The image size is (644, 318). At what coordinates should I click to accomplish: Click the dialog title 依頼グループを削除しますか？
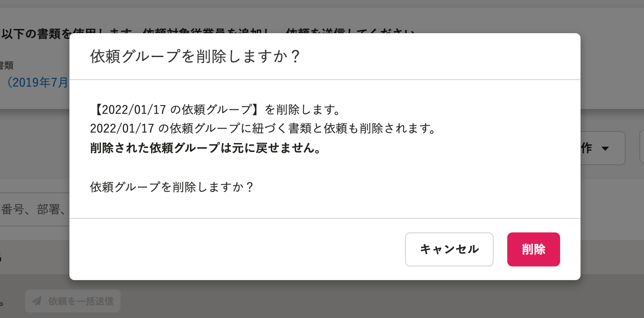tap(195, 57)
